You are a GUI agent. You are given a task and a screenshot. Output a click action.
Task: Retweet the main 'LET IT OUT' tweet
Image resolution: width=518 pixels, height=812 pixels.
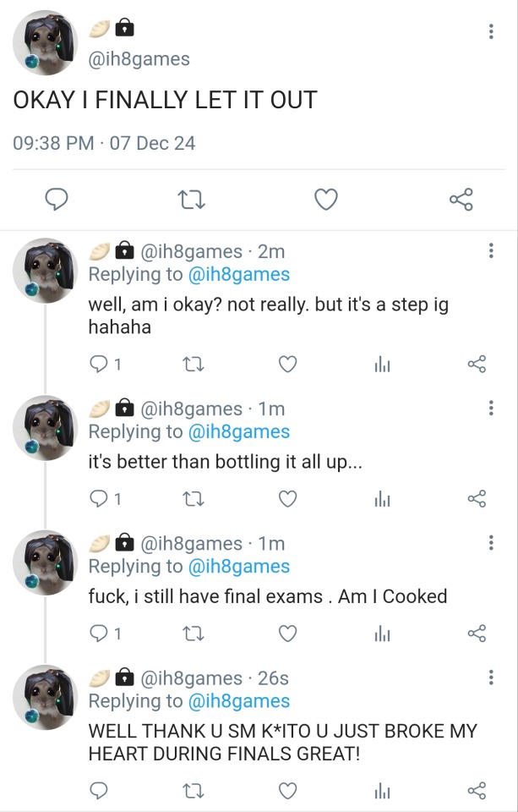click(191, 200)
